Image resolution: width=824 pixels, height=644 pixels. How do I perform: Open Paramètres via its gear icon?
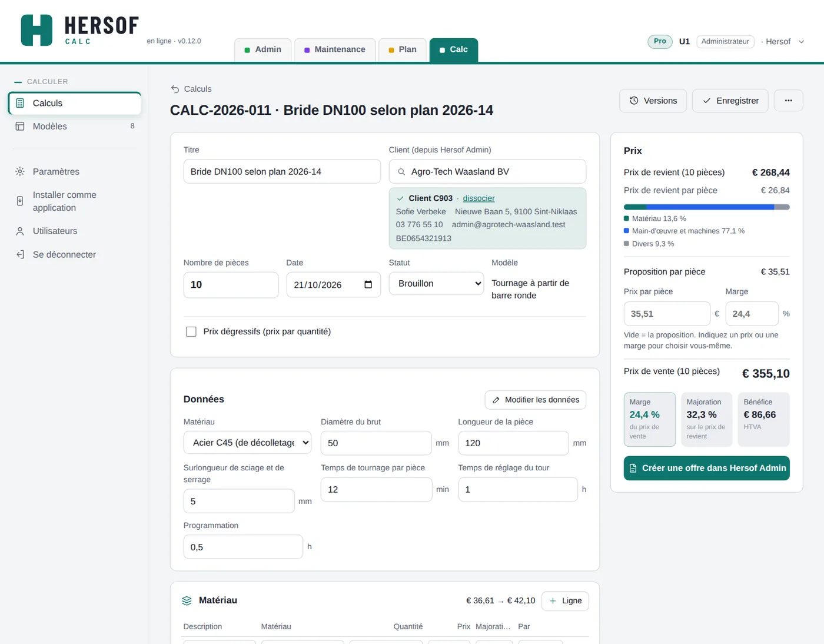click(20, 171)
